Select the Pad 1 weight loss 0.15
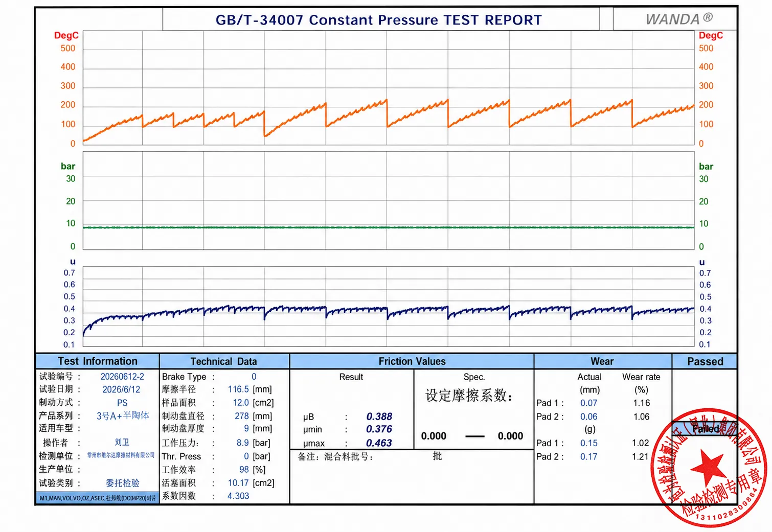This screenshot has height=532, width=772. 589,443
